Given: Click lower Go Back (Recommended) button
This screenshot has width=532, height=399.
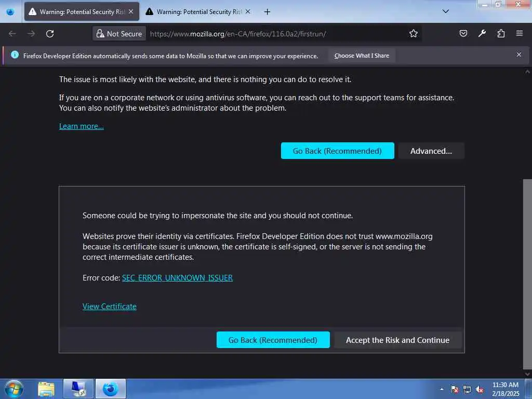Looking at the screenshot, I should pyautogui.click(x=273, y=340).
